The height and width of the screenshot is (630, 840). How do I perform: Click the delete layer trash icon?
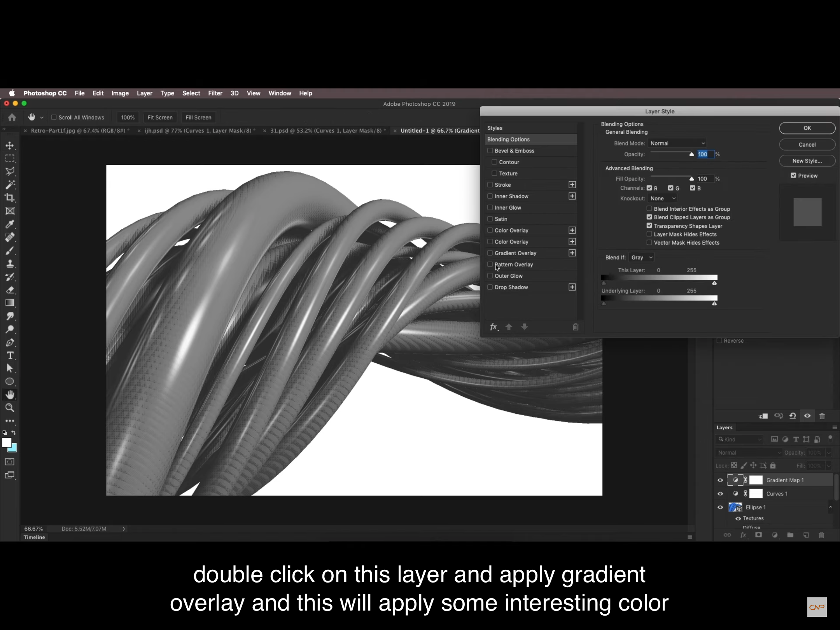821,535
